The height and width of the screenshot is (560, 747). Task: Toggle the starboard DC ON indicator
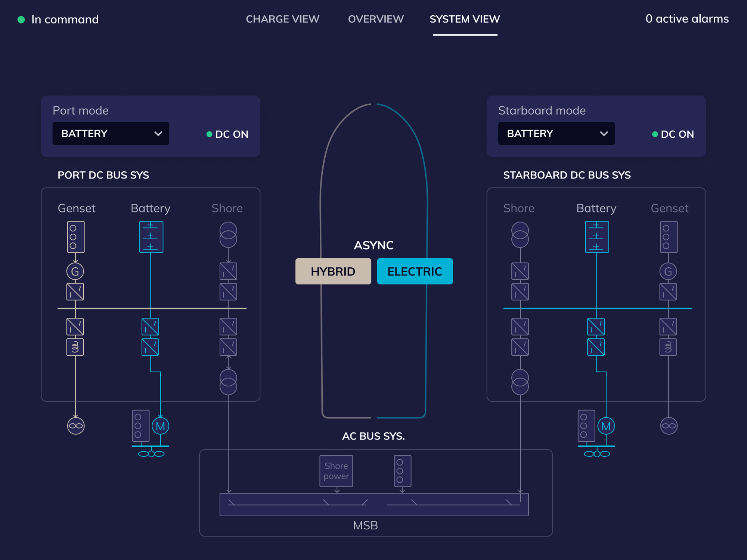pos(673,134)
